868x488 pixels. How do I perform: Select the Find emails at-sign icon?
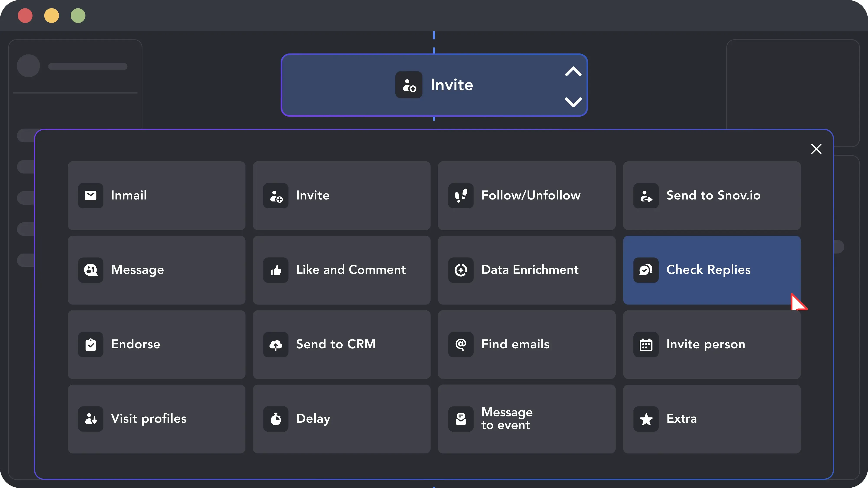(x=461, y=344)
